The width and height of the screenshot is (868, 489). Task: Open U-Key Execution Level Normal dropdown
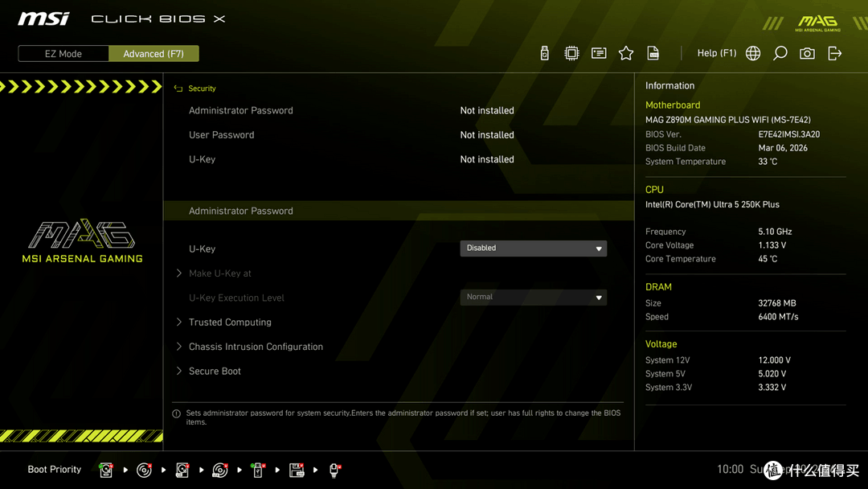pos(533,297)
